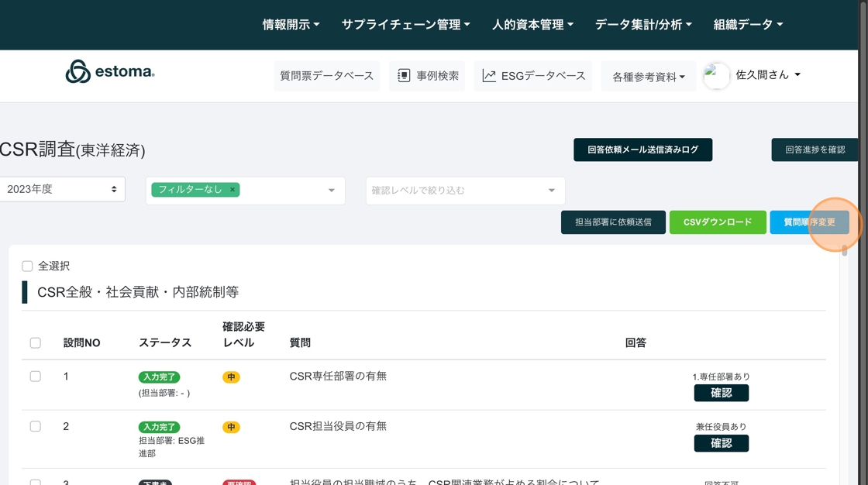Click 確認 button for CSR専任部署の有無
The width and height of the screenshot is (868, 485).
click(x=721, y=394)
